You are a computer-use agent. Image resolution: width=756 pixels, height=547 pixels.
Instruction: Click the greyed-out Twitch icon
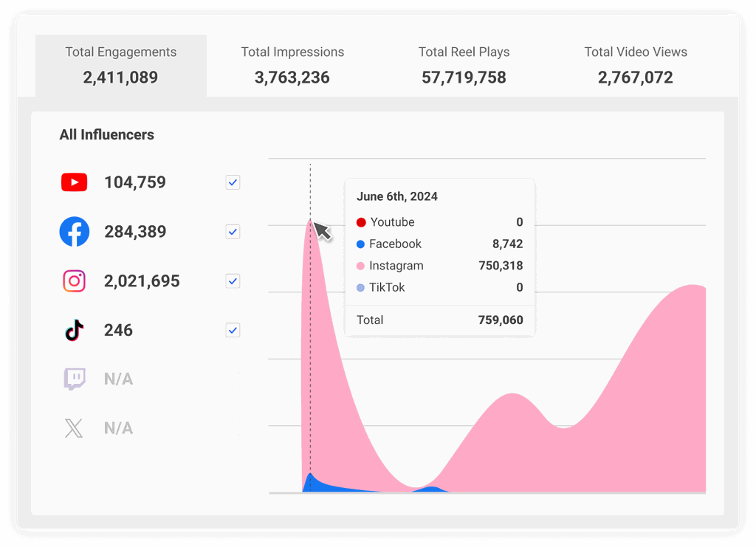74,379
